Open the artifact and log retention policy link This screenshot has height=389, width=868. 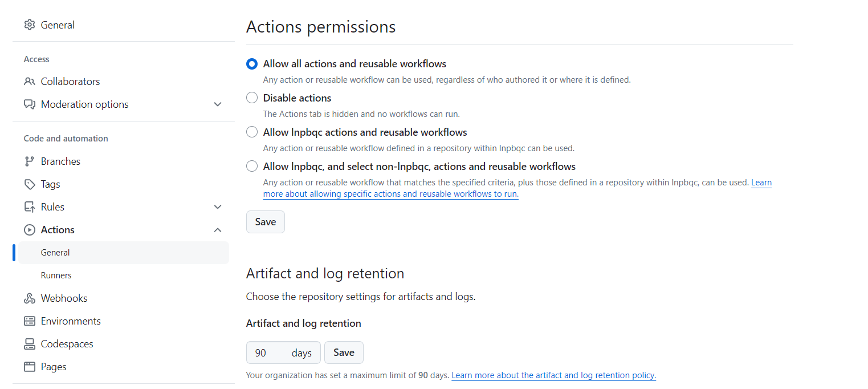554,375
